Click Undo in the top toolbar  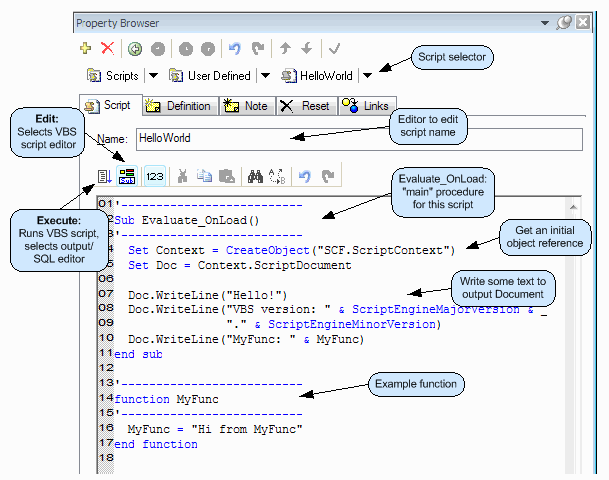(x=235, y=48)
